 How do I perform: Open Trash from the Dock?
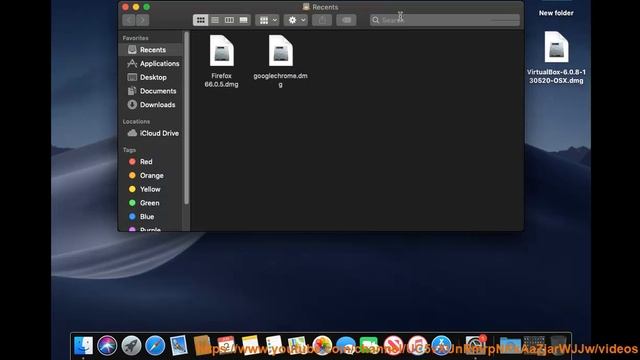558,345
